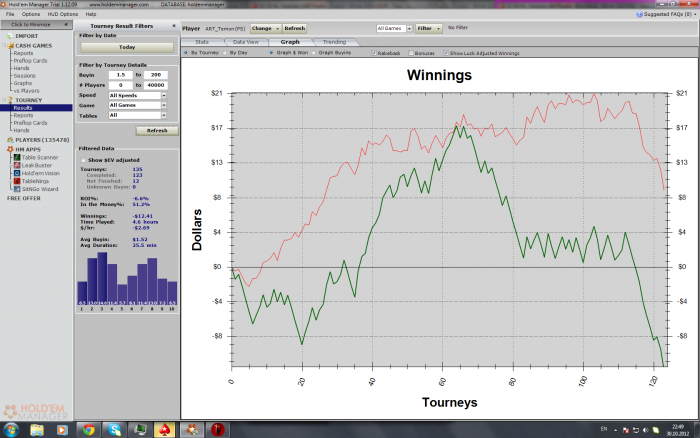Click the HM APPS icon
Screen dimensions: 700x438
10,149
